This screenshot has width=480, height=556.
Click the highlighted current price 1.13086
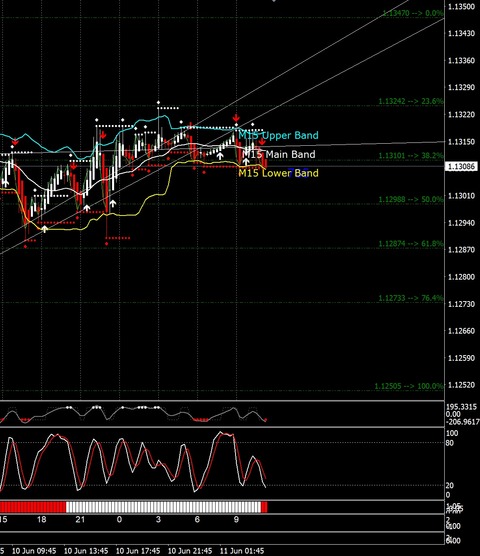tap(461, 166)
